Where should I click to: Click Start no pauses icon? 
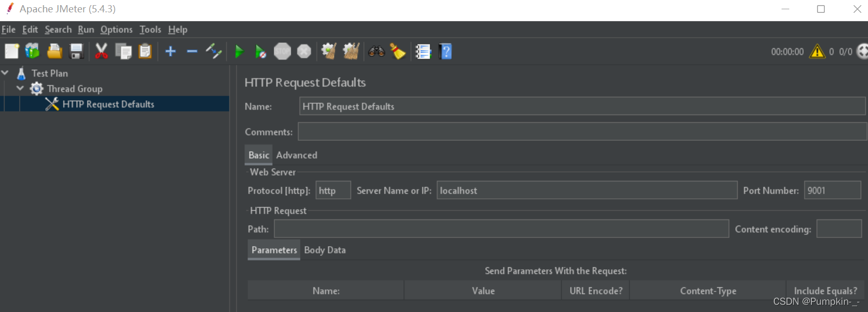261,51
